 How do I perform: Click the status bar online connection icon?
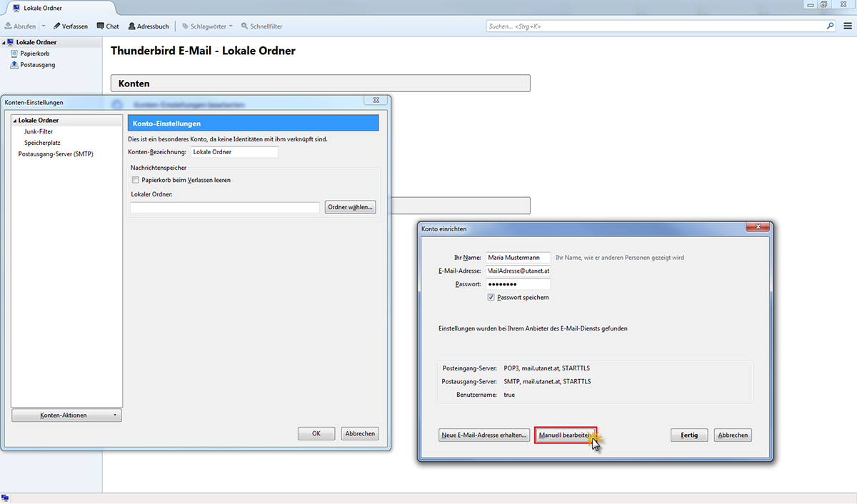(5, 498)
